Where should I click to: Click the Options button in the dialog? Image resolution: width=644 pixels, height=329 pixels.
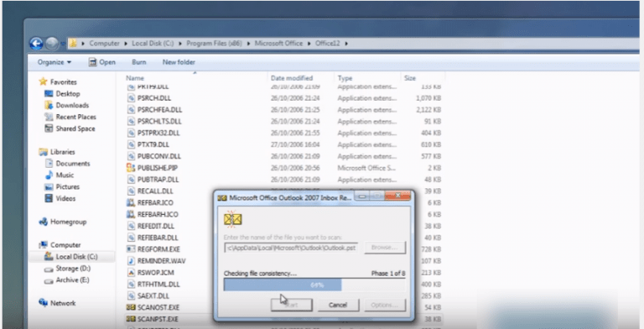pyautogui.click(x=384, y=305)
